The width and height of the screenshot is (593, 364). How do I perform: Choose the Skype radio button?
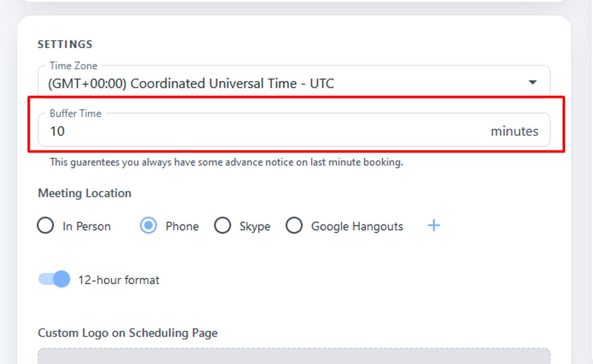point(222,226)
